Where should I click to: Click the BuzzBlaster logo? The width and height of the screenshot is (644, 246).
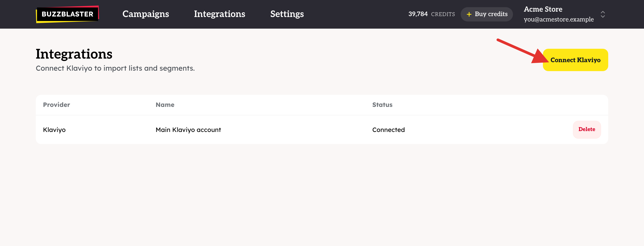68,14
